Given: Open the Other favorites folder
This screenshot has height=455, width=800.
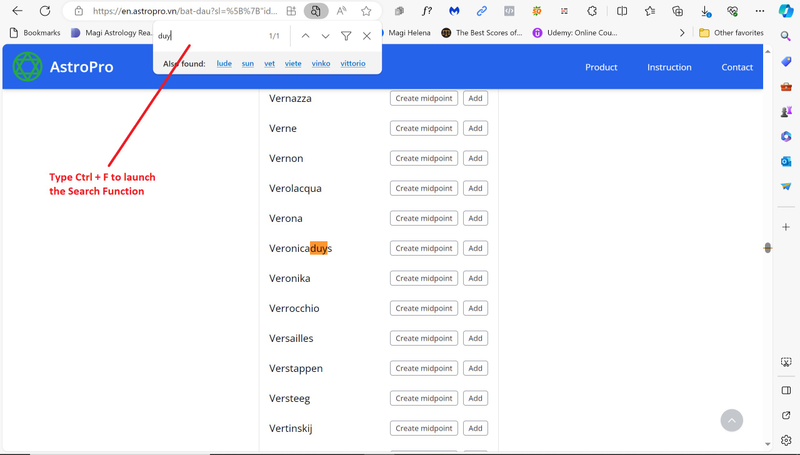Looking at the screenshot, I should (x=731, y=33).
